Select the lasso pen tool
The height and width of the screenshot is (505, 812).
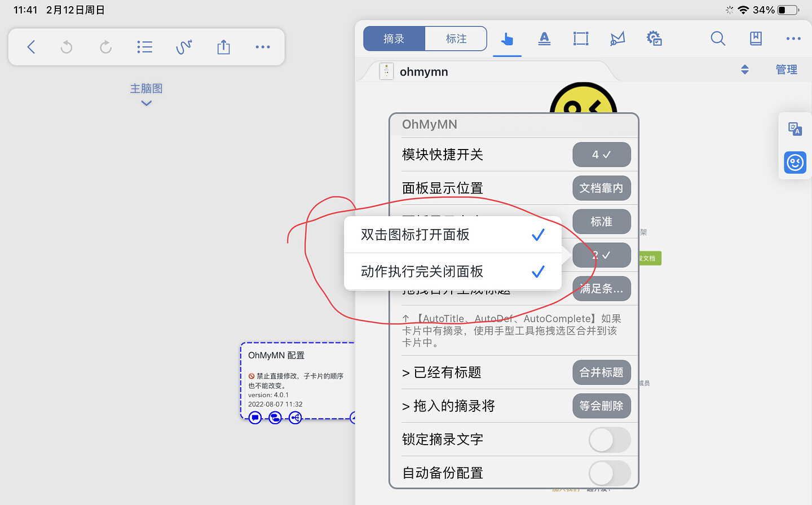click(617, 38)
